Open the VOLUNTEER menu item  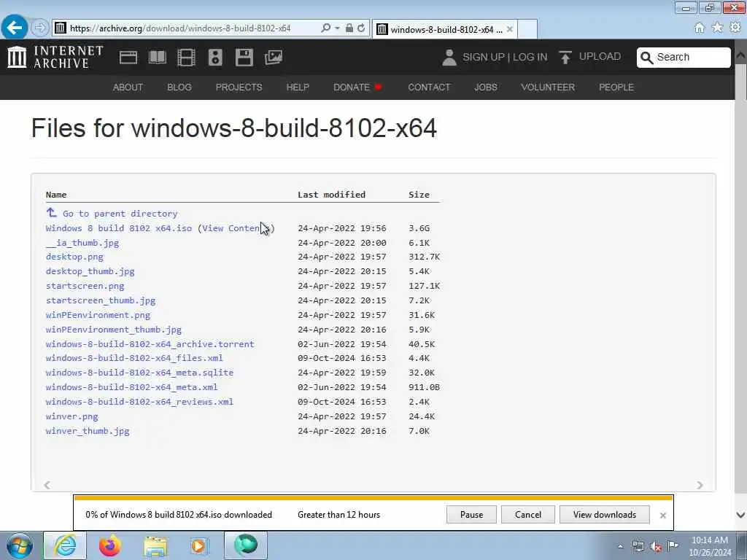point(547,87)
